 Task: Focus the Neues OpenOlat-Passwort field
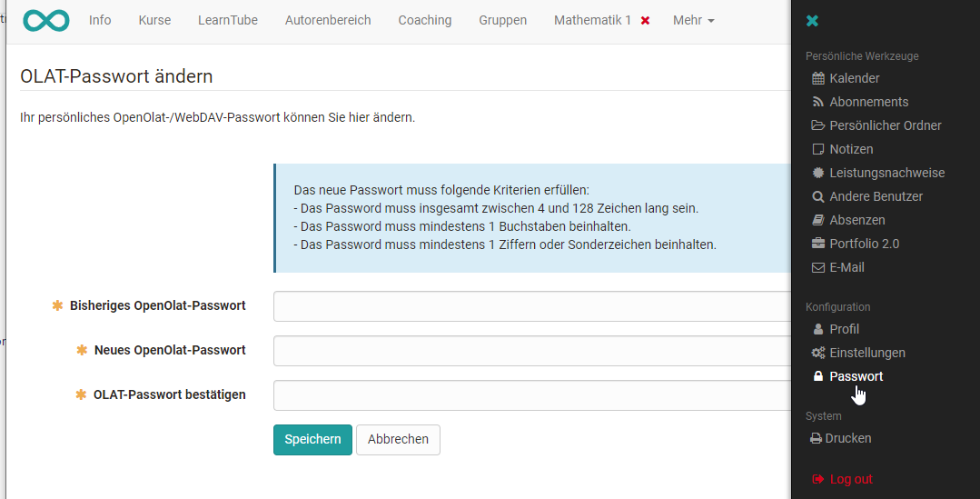[532, 351]
